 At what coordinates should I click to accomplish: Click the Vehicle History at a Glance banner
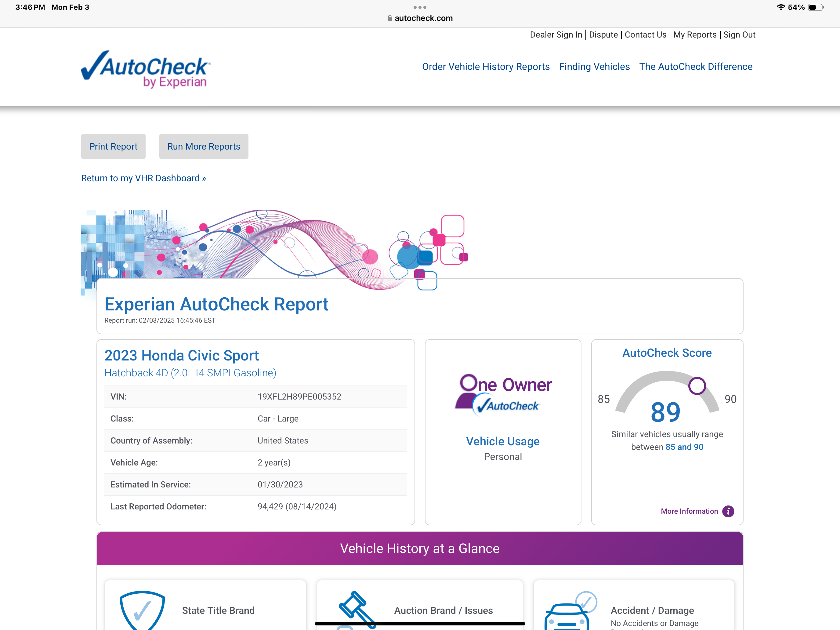click(x=420, y=549)
